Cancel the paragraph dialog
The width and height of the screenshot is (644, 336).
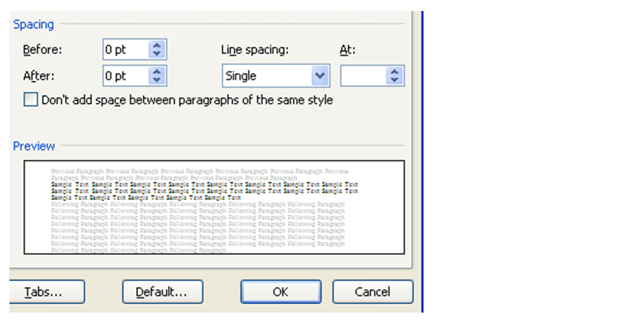tap(372, 292)
